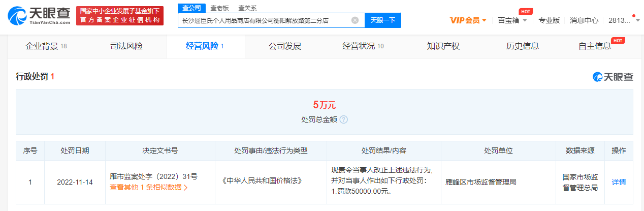
Task: Click the question mark help icon beside 处罚总金额
Action: click(344, 119)
